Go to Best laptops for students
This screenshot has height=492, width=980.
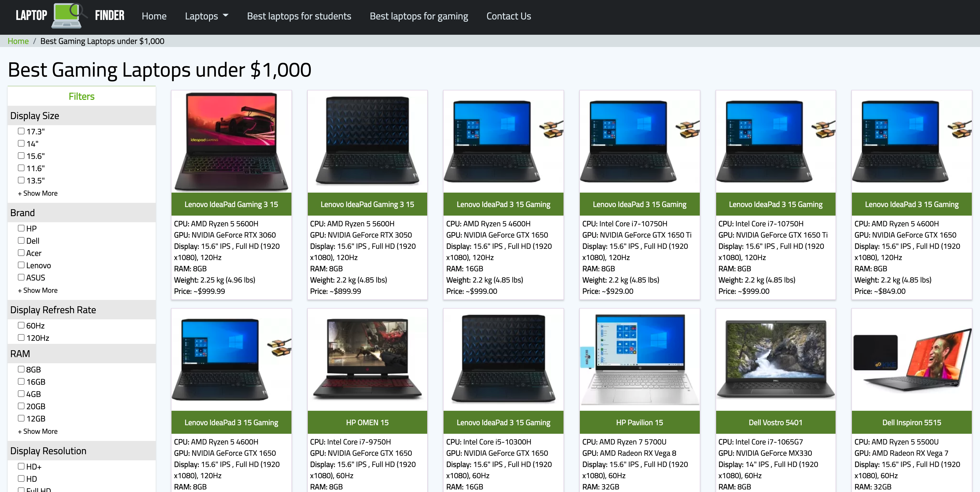click(x=299, y=16)
